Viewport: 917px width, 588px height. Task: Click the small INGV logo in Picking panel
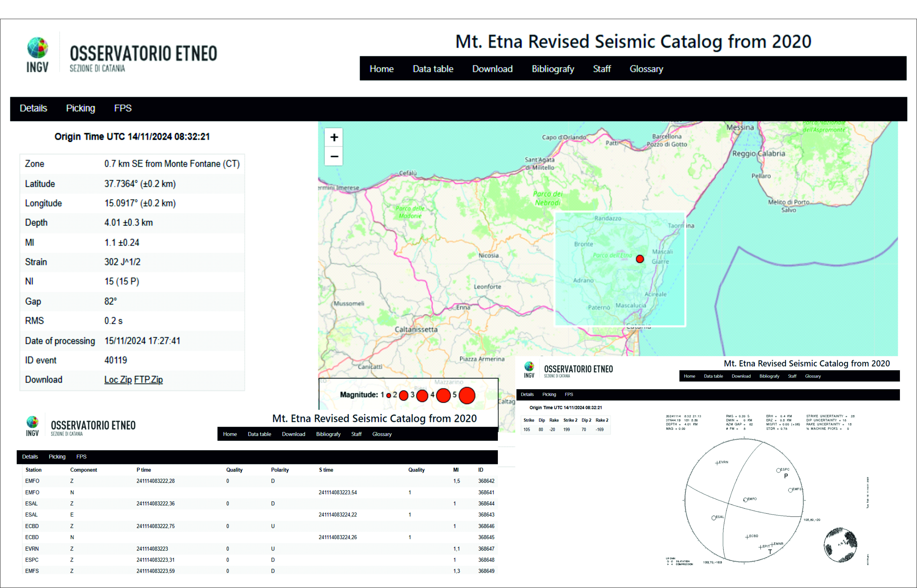(32, 422)
